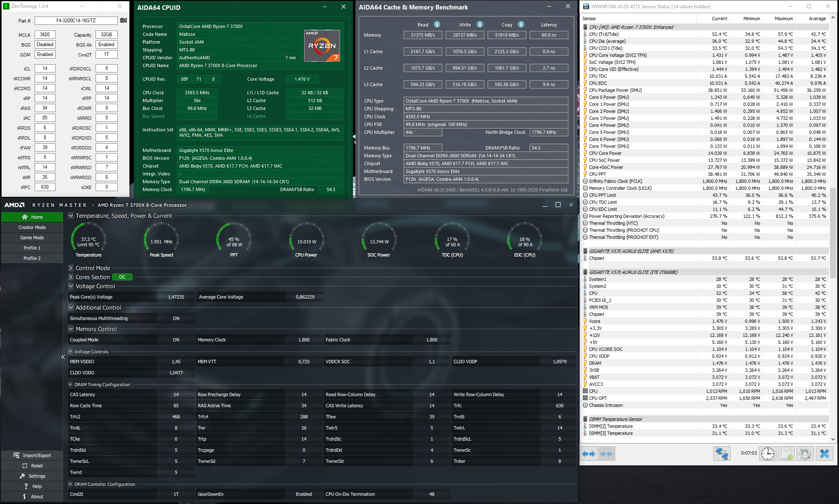Click the ZenTimings camera screenshot icon
The image size is (839, 504).
[124, 21]
